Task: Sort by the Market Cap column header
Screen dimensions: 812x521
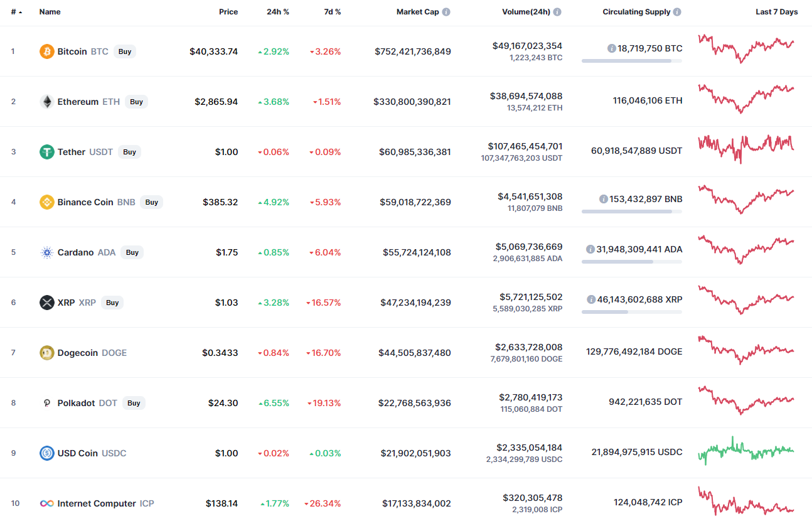Action: 418,12
